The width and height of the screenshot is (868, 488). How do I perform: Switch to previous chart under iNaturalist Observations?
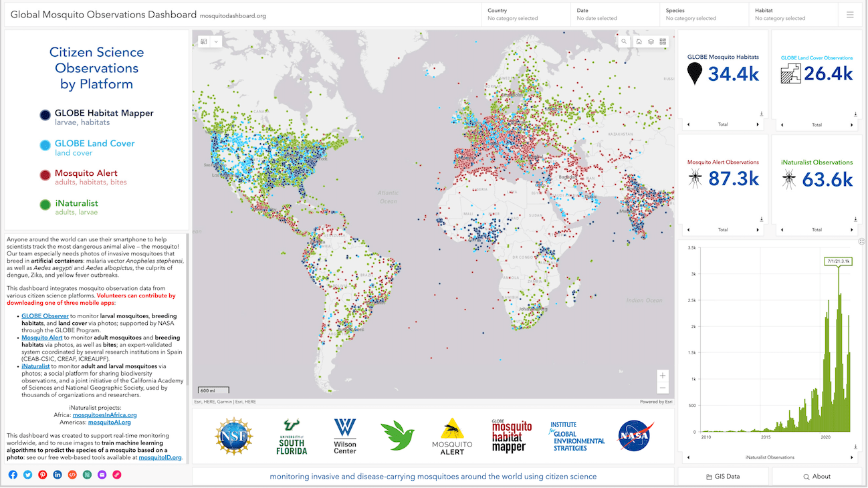pos(688,458)
